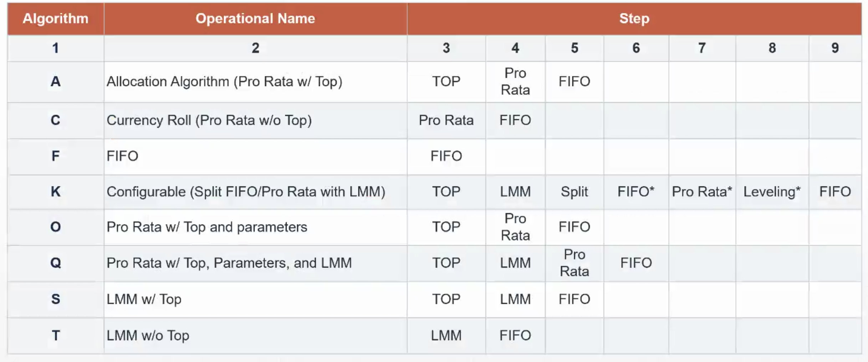Select the algorithm letter T cell
This screenshot has width=868, height=362.
[x=55, y=336]
